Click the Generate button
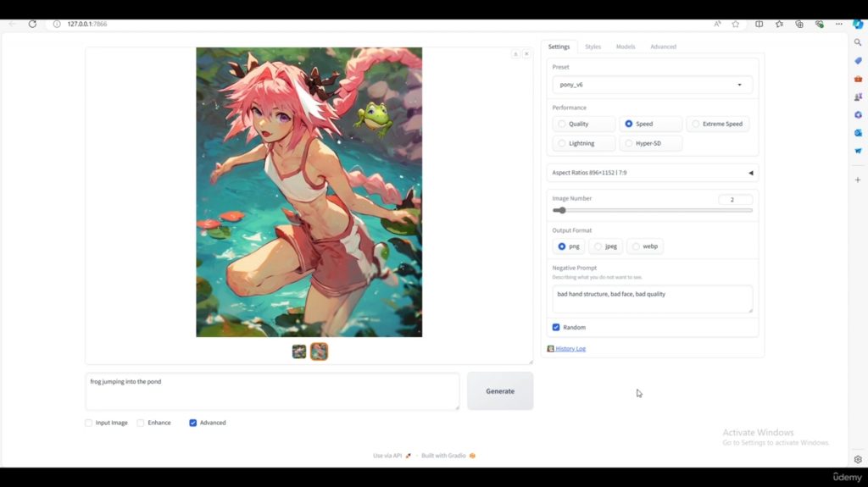 click(x=500, y=391)
